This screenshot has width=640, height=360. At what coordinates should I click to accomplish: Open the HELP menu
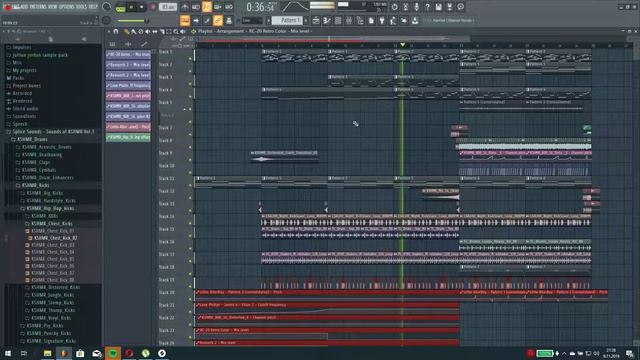click(93, 7)
